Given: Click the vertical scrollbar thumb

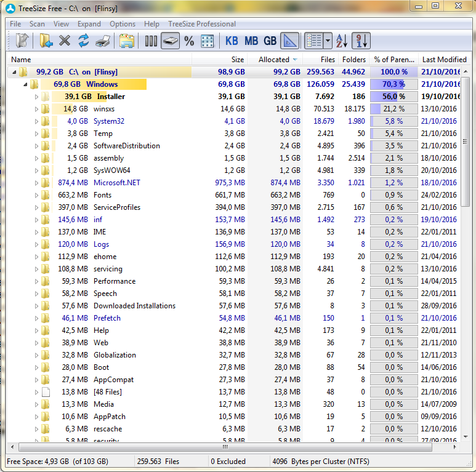Looking at the screenshot, I should click(x=465, y=141).
